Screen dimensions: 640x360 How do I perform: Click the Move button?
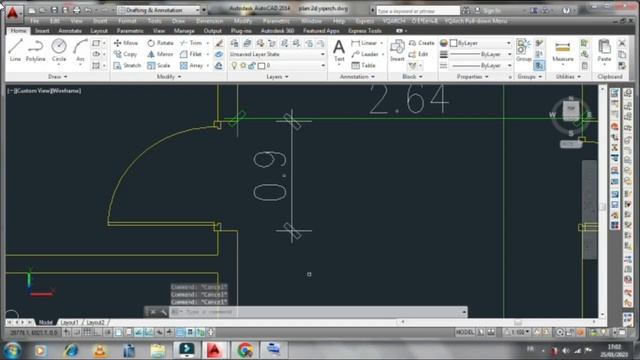tap(126, 43)
